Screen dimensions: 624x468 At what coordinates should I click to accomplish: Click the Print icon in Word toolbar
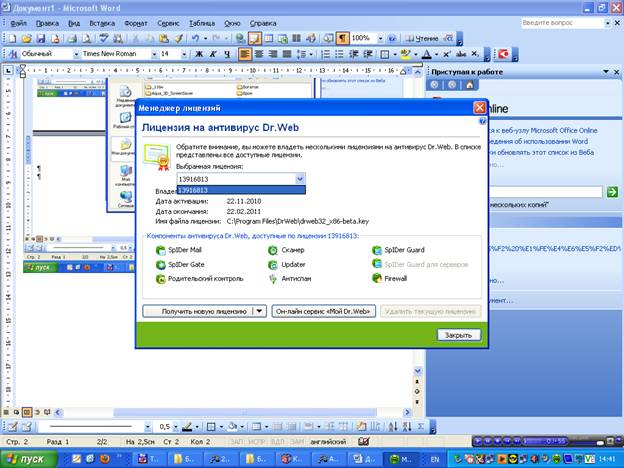[72, 39]
